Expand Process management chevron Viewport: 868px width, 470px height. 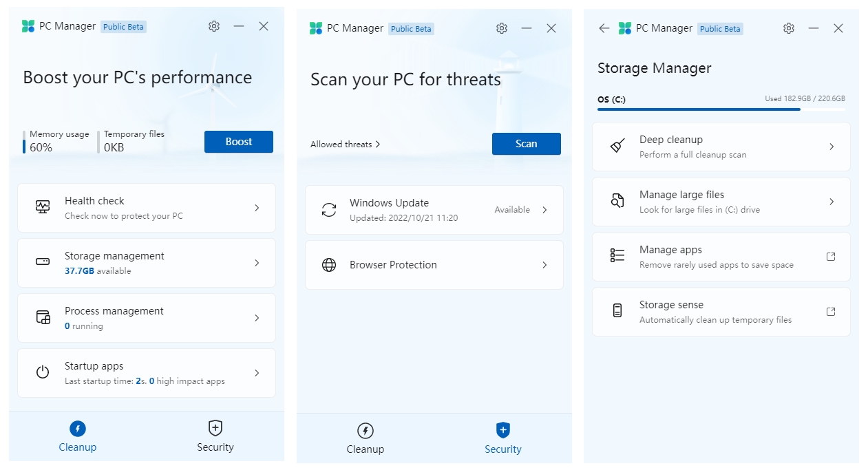tap(257, 317)
